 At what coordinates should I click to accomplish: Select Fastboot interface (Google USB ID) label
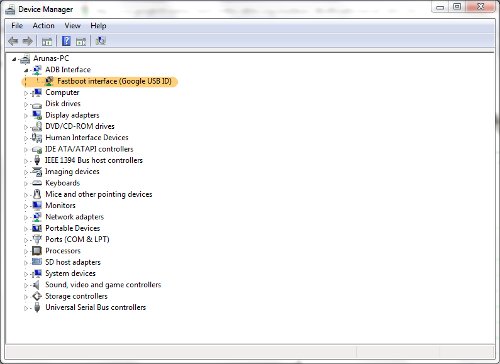(x=114, y=81)
